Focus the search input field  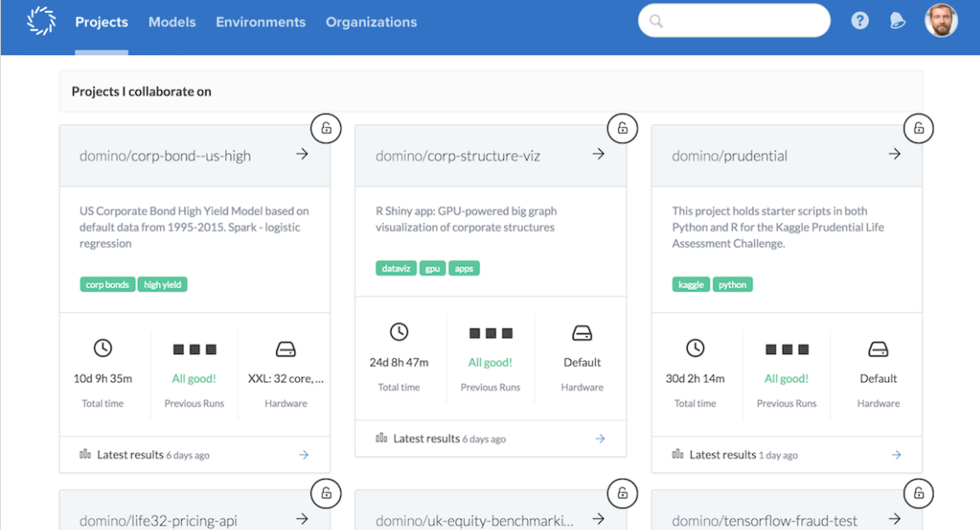[x=734, y=20]
